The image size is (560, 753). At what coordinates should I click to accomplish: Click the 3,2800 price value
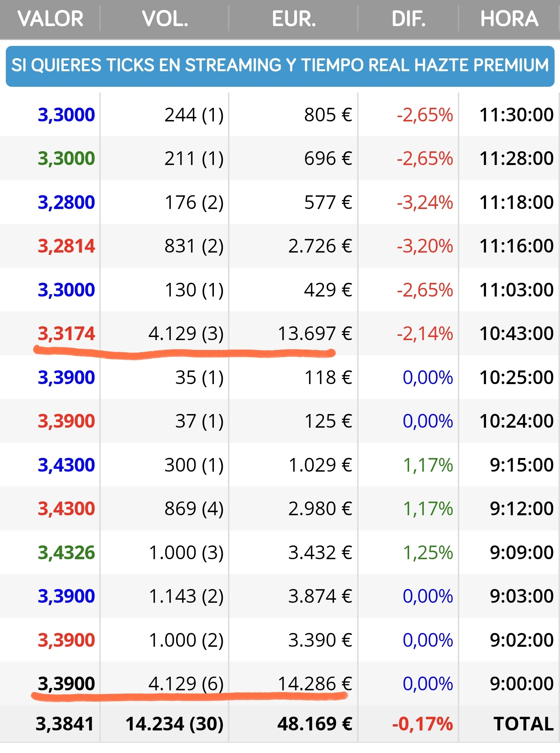pyautogui.click(x=66, y=202)
